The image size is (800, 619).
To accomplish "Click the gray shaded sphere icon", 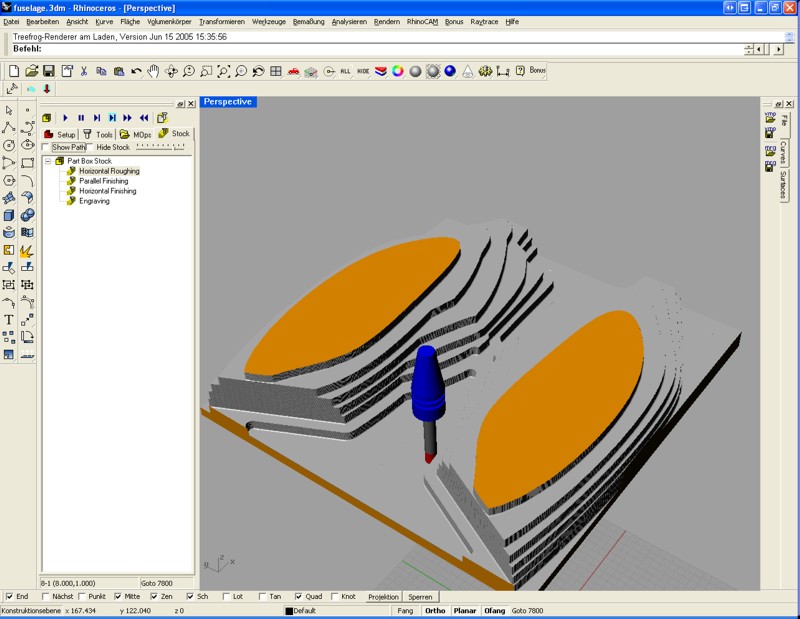I will coord(415,71).
